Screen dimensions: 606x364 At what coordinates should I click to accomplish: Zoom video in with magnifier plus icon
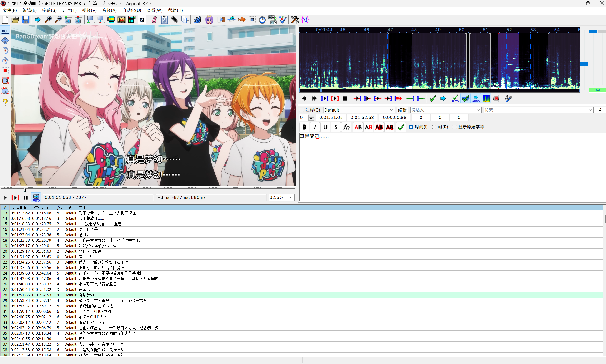[48, 20]
